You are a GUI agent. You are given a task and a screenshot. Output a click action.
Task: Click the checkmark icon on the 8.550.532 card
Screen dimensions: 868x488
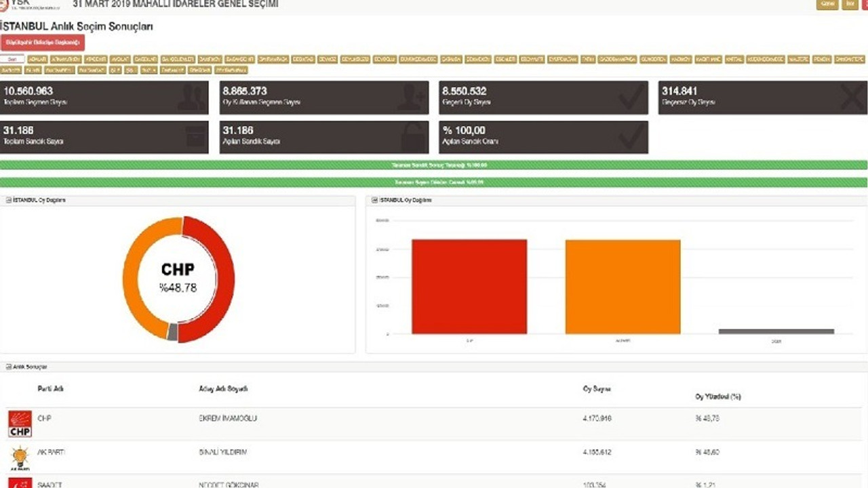[631, 98]
